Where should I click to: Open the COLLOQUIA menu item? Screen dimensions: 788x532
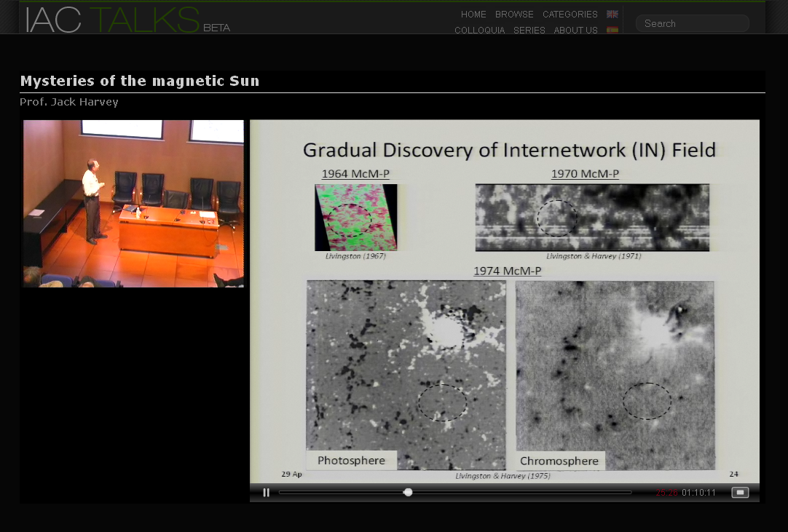(479, 30)
